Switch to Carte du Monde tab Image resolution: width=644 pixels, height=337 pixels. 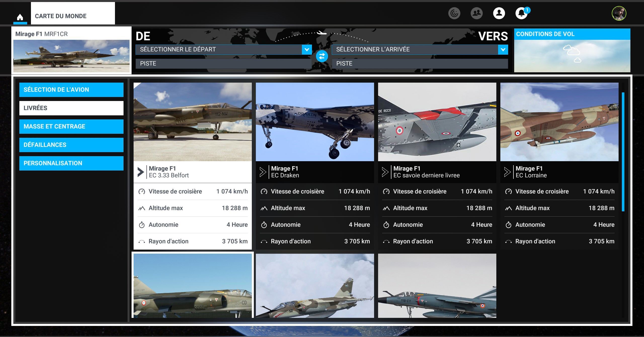pos(73,13)
